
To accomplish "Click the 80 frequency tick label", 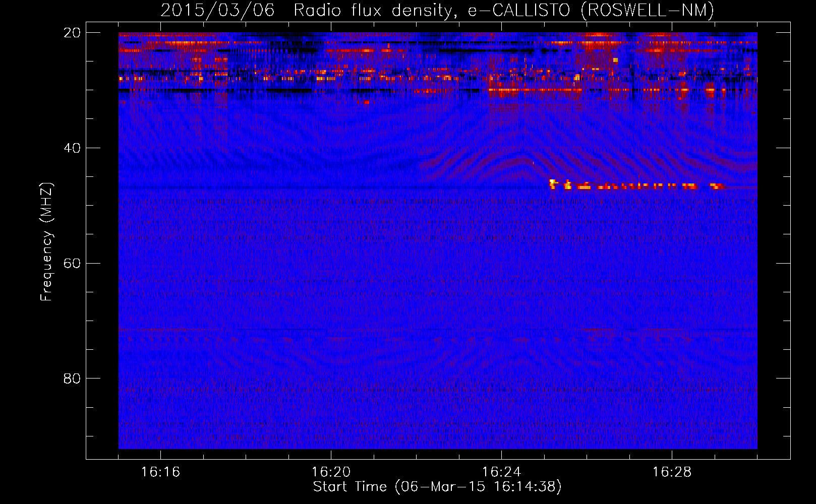I will point(72,379).
